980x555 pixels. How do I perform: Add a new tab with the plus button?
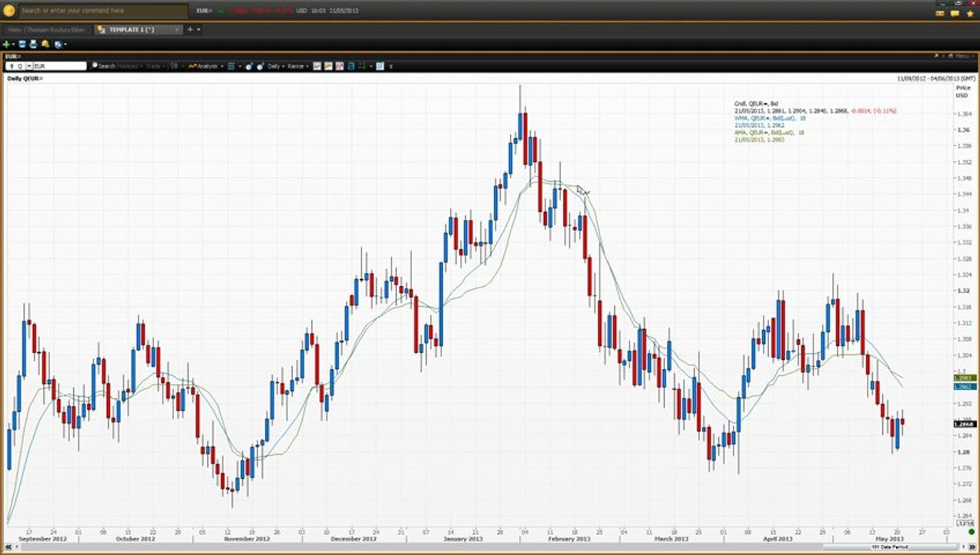(190, 29)
